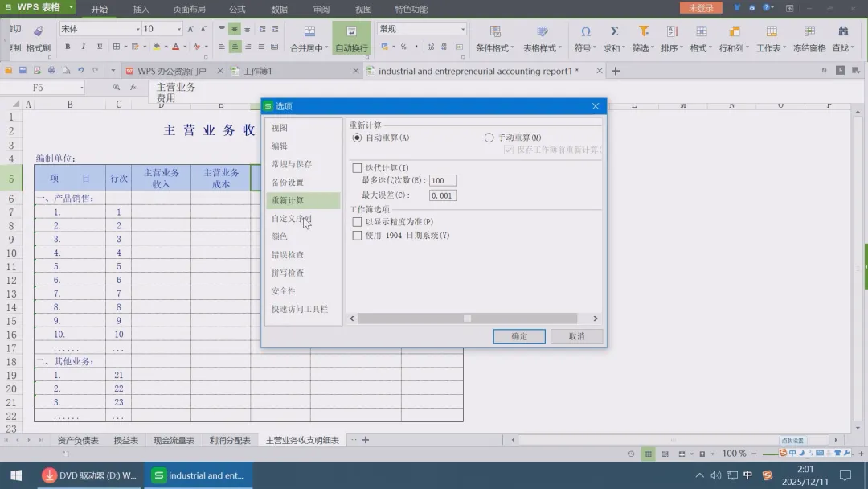Decrease font size with the smaller A icon

coord(203,29)
